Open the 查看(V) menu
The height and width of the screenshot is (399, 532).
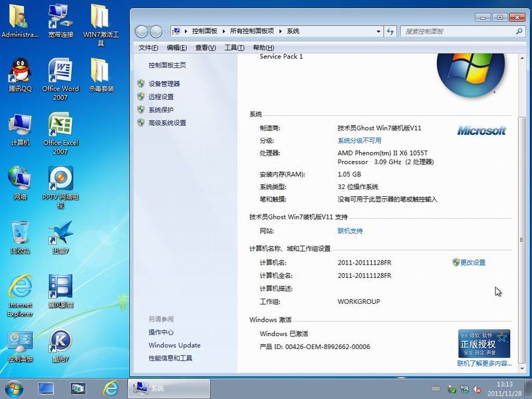205,48
